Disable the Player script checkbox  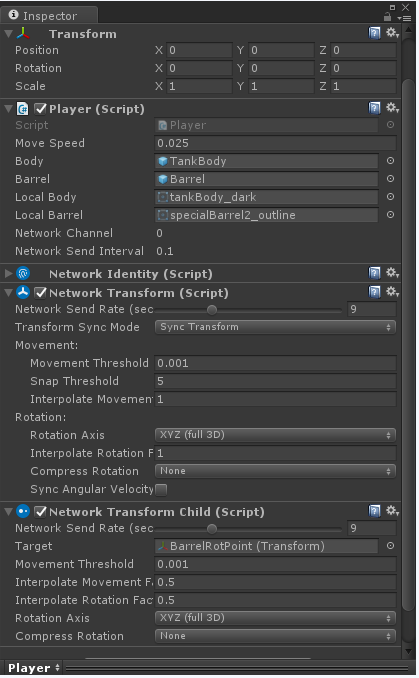pyautogui.click(x=40, y=109)
